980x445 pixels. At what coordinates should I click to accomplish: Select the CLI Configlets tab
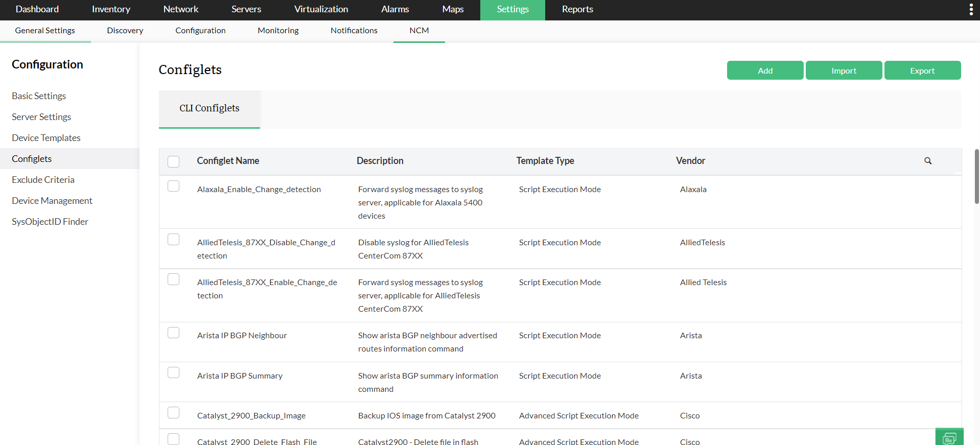(209, 108)
